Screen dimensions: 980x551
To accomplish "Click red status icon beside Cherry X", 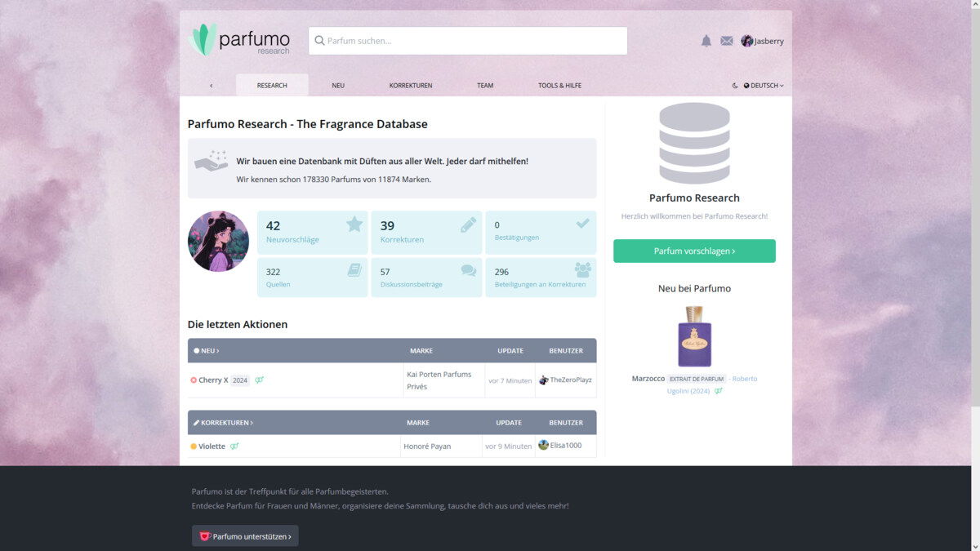I will [x=194, y=380].
